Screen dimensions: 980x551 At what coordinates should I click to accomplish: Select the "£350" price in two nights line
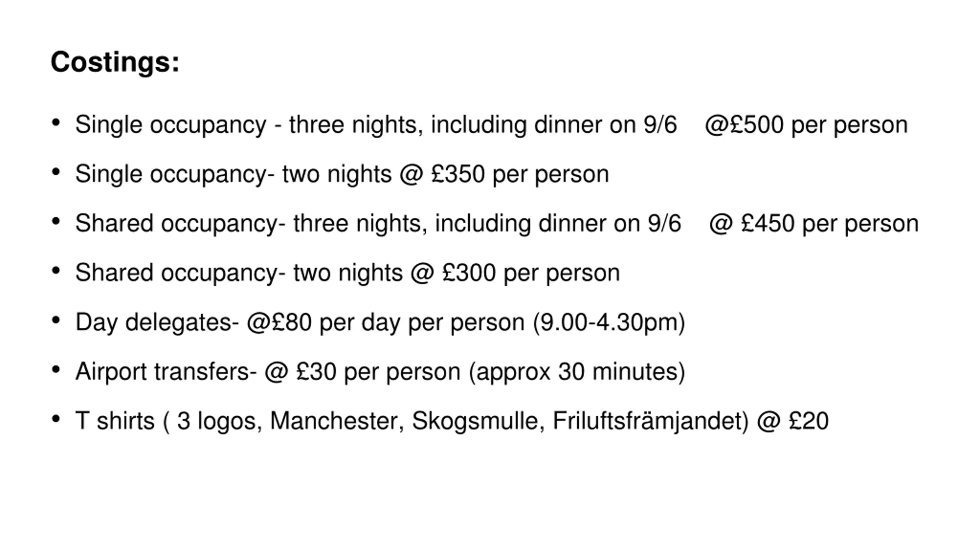[x=458, y=174]
